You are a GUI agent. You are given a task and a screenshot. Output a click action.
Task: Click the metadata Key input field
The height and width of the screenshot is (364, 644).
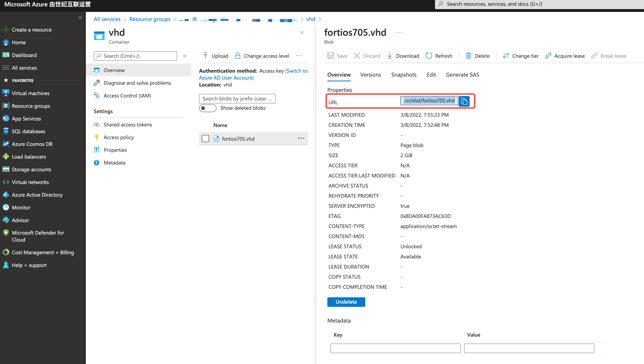[x=395, y=348]
